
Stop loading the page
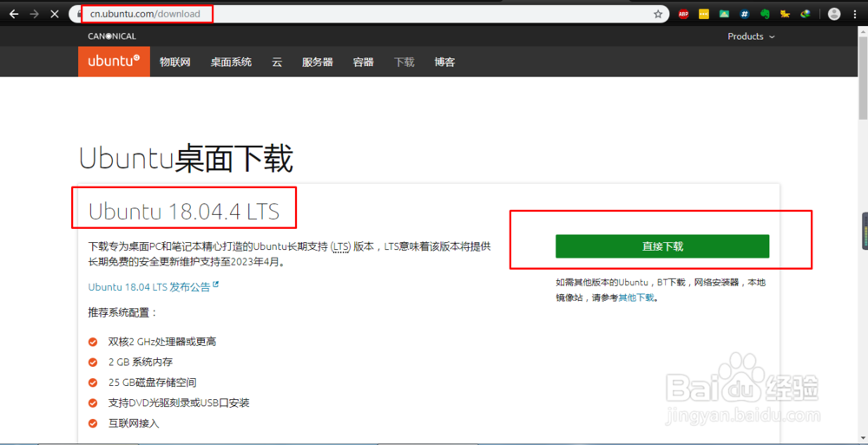pyautogui.click(x=54, y=15)
